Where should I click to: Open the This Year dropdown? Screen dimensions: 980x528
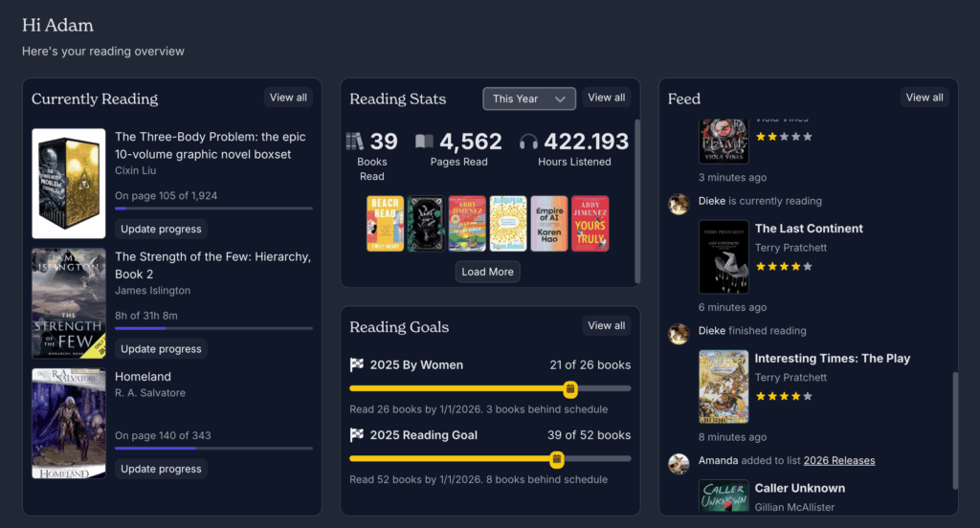coord(529,99)
